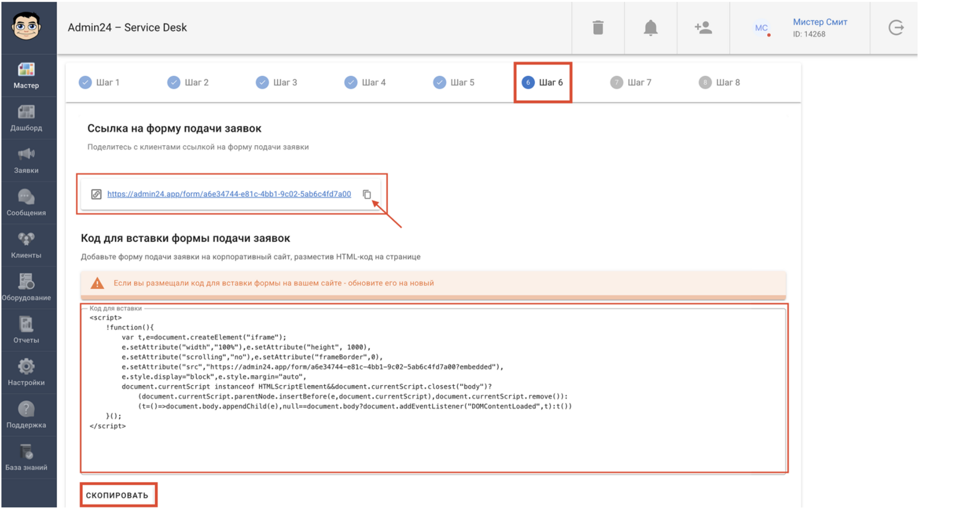Open the Клиенты clients section
This screenshot has width=980, height=516.
click(26, 246)
